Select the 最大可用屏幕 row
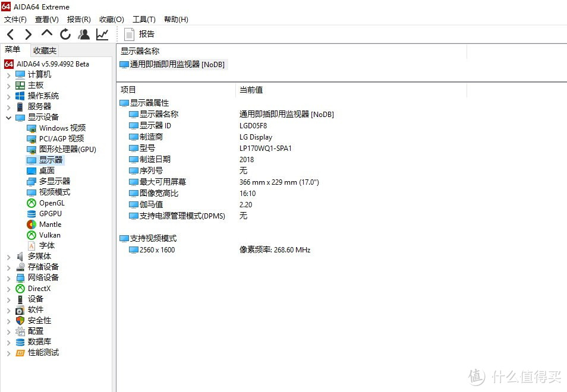The height and width of the screenshot is (392, 567). pyautogui.click(x=224, y=182)
